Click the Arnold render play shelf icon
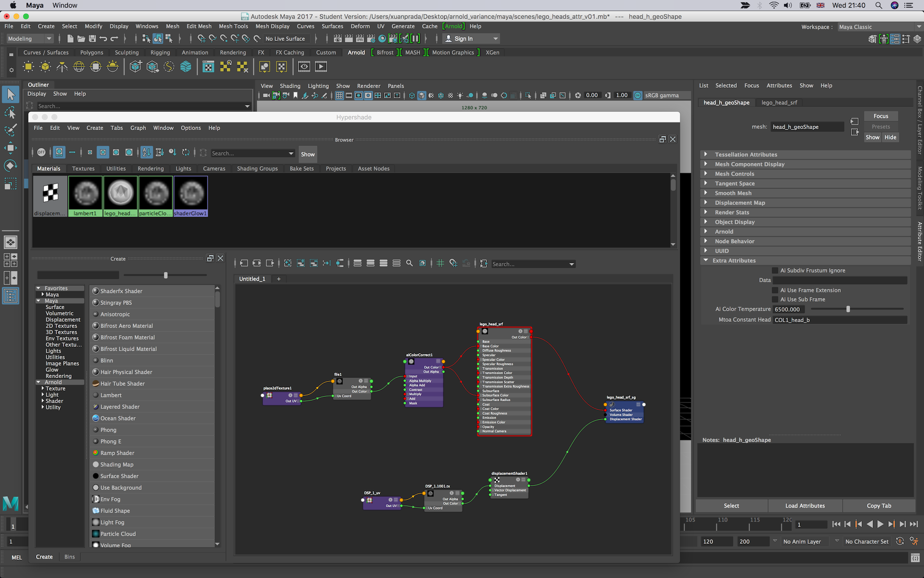The image size is (924, 578). (321, 67)
